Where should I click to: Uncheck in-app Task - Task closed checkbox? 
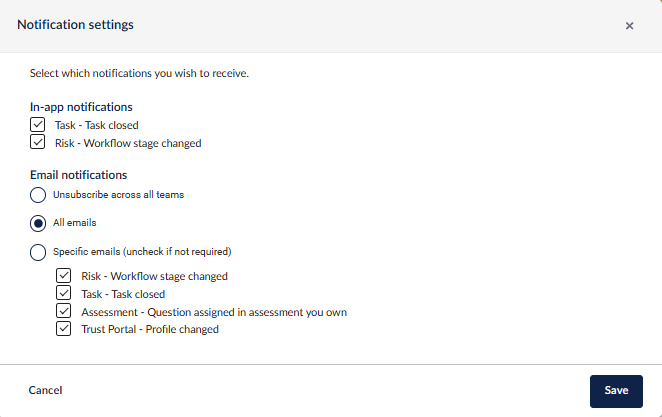pyautogui.click(x=38, y=125)
